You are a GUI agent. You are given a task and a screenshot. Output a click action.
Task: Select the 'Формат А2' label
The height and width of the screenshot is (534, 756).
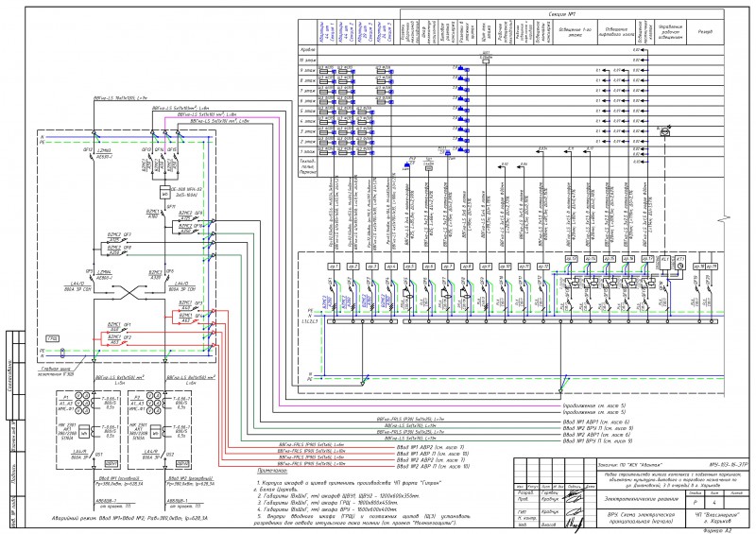pyautogui.click(x=717, y=530)
